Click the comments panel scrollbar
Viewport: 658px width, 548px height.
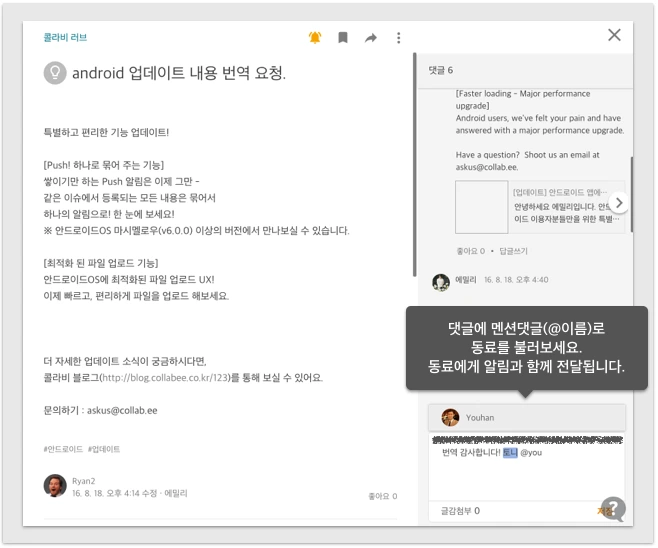click(631, 194)
